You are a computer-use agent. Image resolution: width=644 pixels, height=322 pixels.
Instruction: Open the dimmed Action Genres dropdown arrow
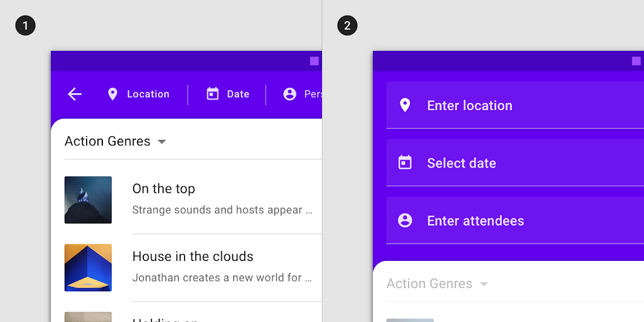coord(484,284)
